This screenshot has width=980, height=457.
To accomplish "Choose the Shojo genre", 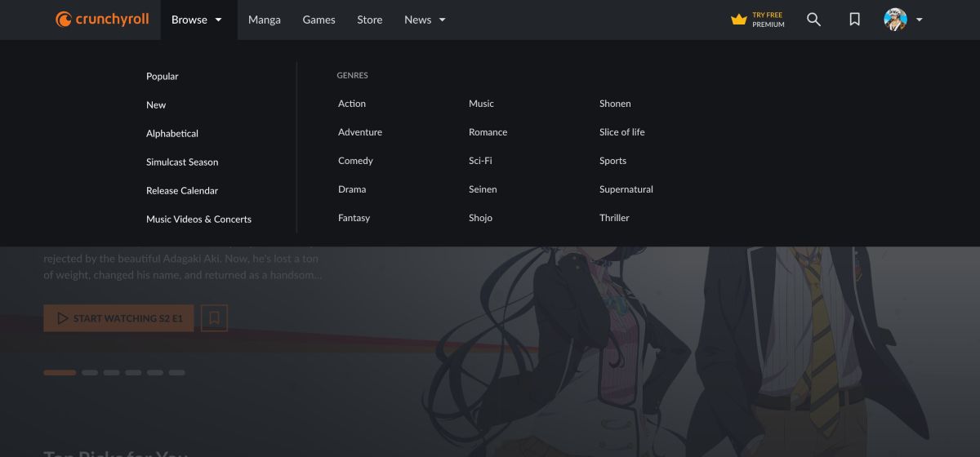I will [480, 218].
